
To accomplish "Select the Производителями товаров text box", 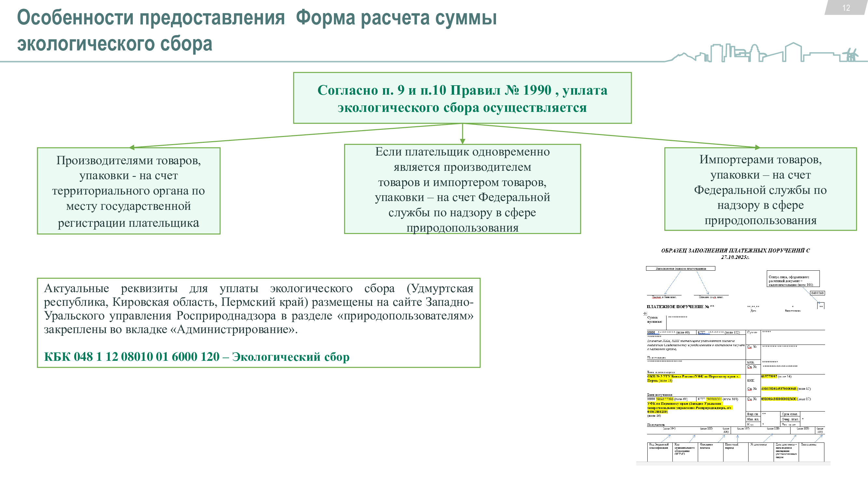I will tap(128, 191).
